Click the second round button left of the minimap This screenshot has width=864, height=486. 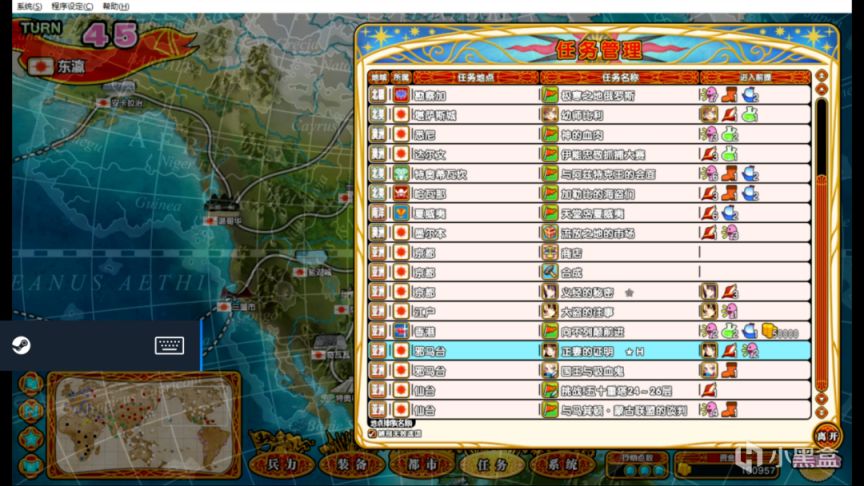point(31,411)
